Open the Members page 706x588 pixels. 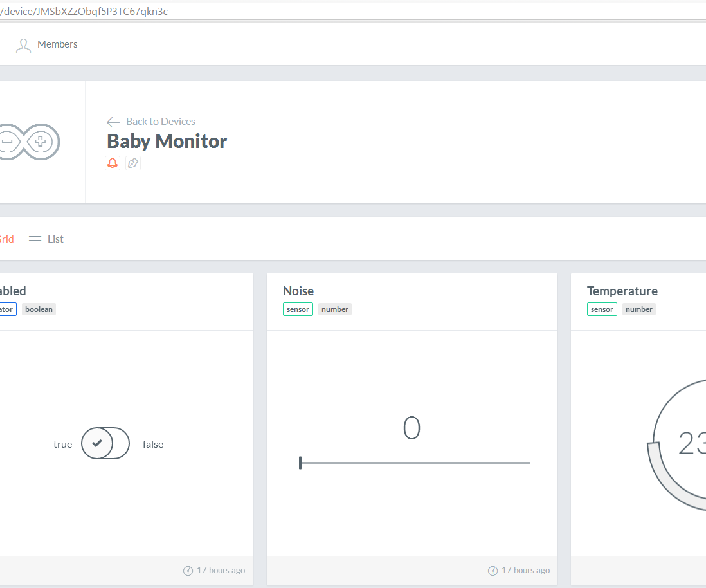57,44
